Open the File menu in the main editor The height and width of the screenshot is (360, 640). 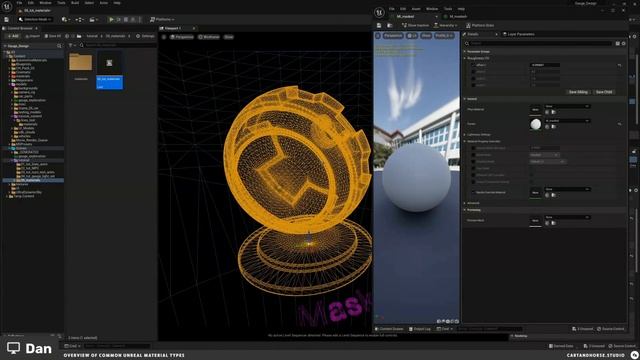(x=19, y=3)
